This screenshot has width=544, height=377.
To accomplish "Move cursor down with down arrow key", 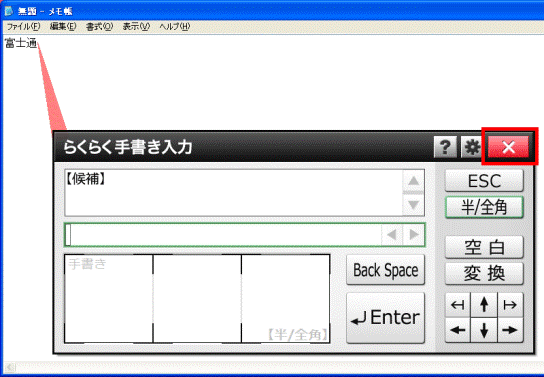I will click(x=484, y=330).
